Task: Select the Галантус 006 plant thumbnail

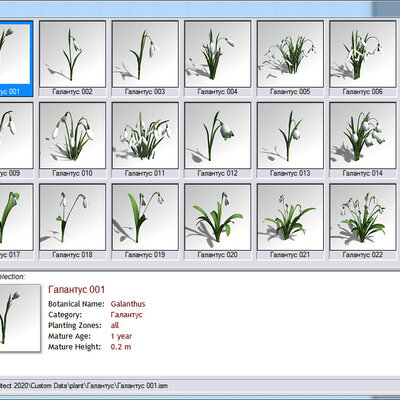Action: [363, 54]
